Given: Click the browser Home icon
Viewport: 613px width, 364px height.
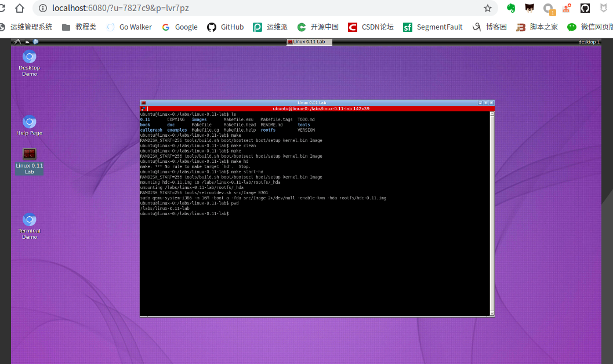Looking at the screenshot, I should 20,8.
